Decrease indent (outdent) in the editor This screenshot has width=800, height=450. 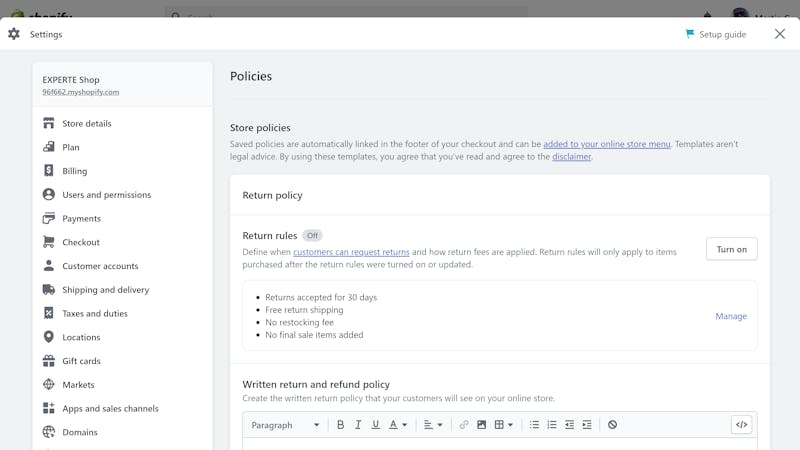(569, 424)
